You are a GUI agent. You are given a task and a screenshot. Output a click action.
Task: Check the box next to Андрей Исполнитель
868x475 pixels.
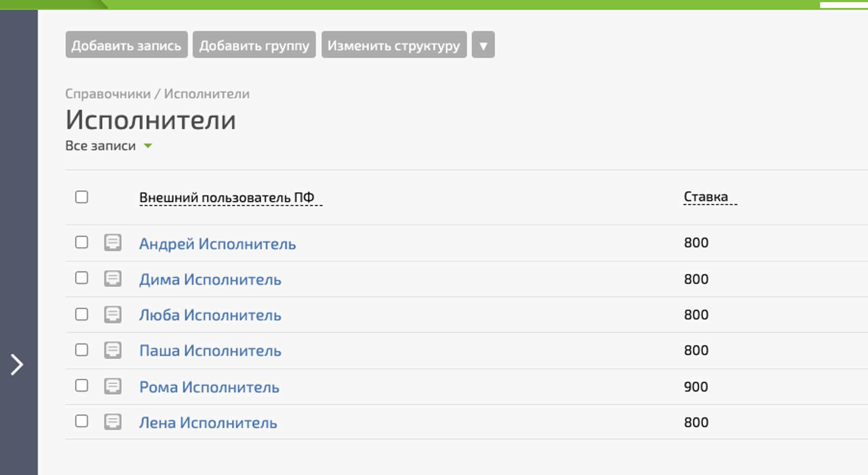tap(81, 242)
